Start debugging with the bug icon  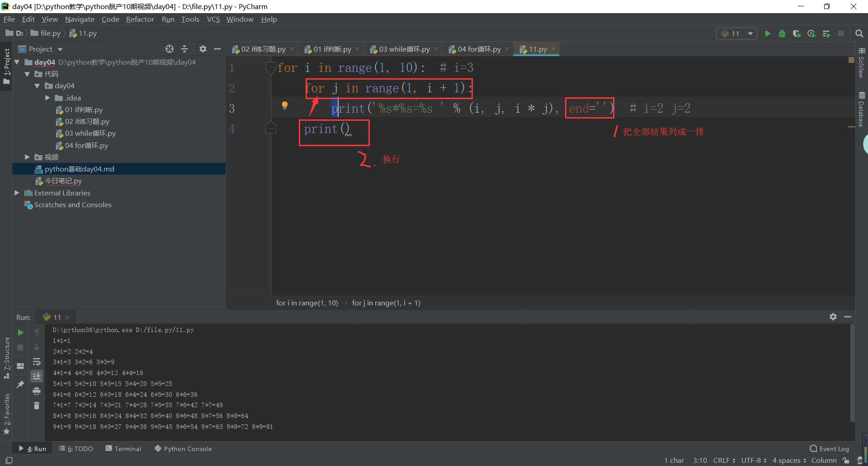click(x=782, y=33)
